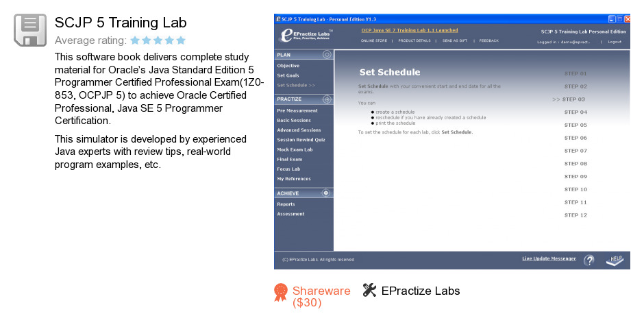Image resolution: width=644 pixels, height=327 pixels.
Task: Open Mock Exam Lab
Action: coord(295,150)
